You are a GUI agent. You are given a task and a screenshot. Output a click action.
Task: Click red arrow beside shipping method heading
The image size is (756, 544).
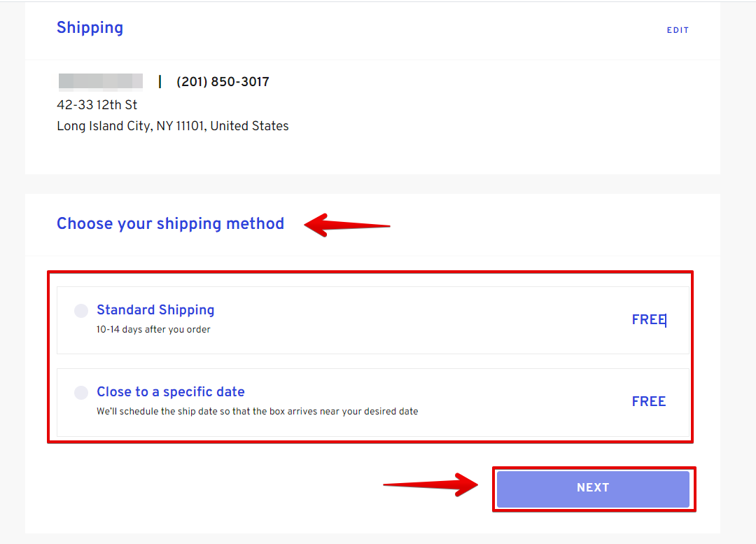click(x=346, y=225)
